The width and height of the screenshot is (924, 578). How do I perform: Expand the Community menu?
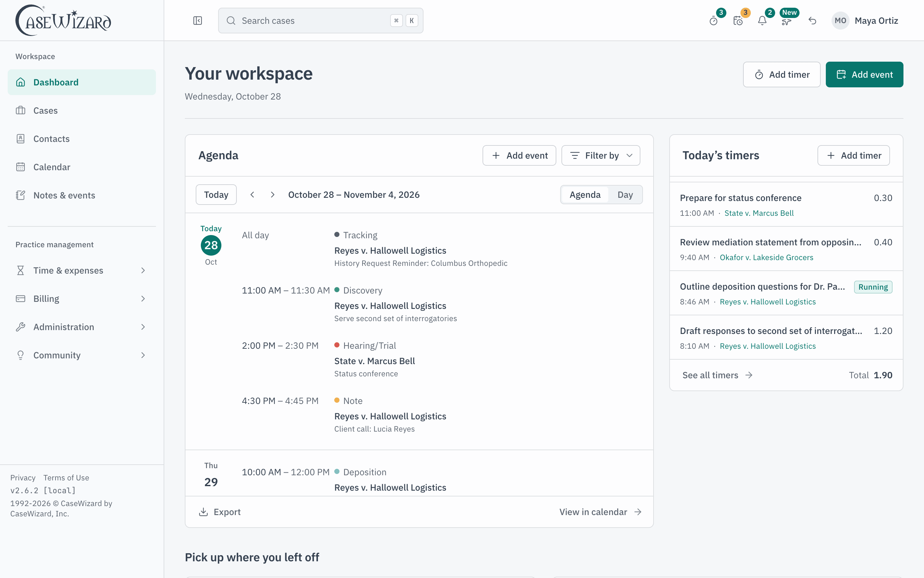[82, 355]
